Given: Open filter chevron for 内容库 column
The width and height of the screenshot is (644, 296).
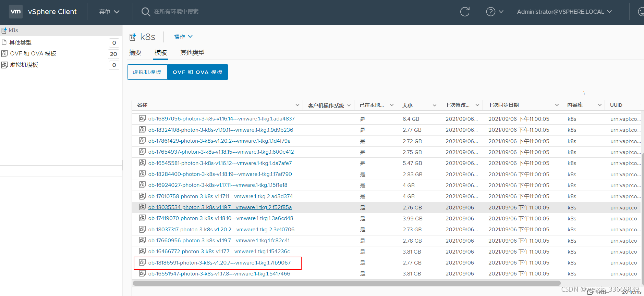Looking at the screenshot, I should [x=600, y=105].
